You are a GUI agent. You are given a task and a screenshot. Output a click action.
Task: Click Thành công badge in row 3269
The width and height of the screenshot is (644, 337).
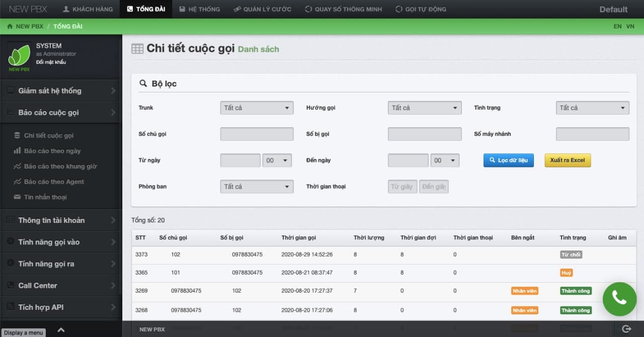(576, 291)
